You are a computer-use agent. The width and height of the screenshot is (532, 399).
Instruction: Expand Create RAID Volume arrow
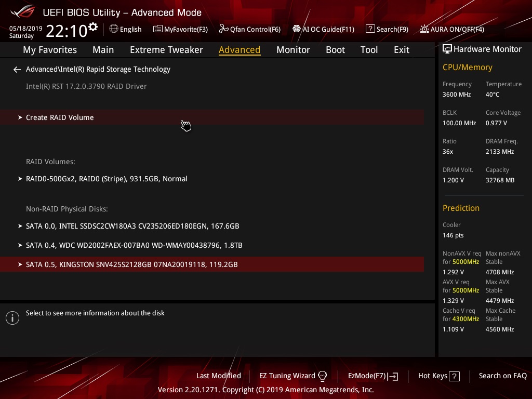(20, 117)
